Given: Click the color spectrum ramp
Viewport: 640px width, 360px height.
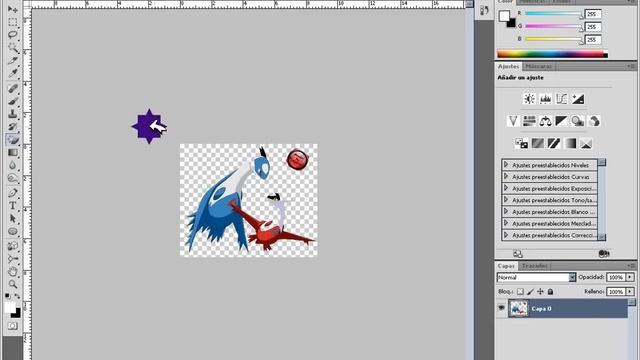Looking at the screenshot, I should point(552,54).
